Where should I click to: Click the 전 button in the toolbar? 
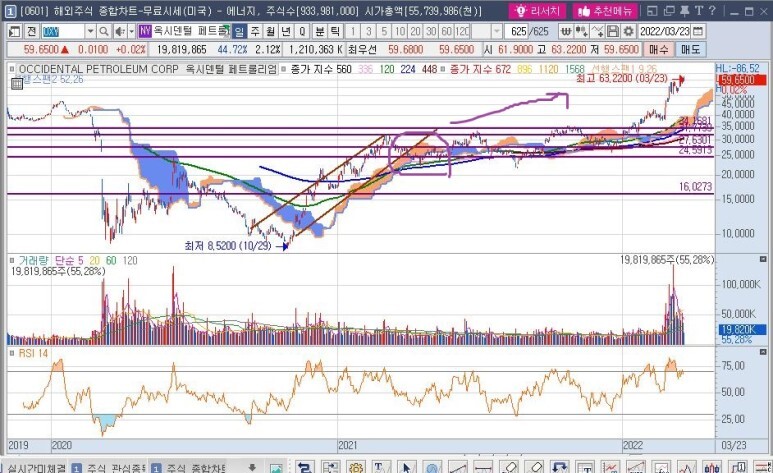31,32
